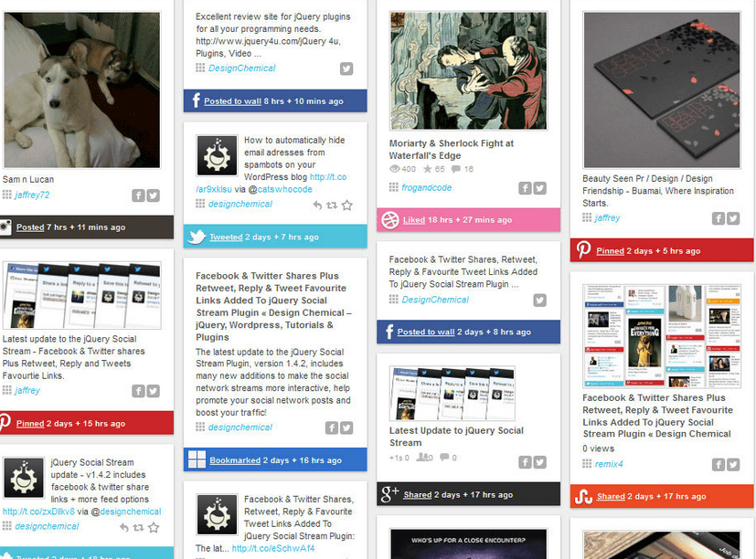The image size is (756, 559).
Task: Open the 'Posted to wall' link from 8 hrs ago
Action: point(232,101)
